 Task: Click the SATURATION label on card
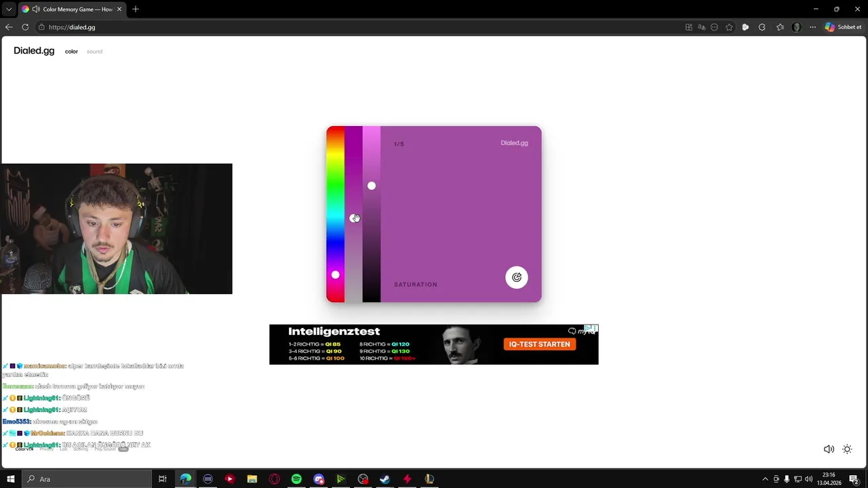[x=416, y=285]
